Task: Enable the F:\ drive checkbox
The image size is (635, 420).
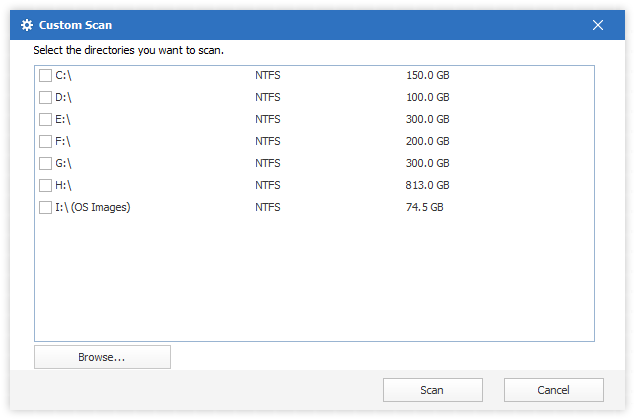Action: click(x=45, y=141)
